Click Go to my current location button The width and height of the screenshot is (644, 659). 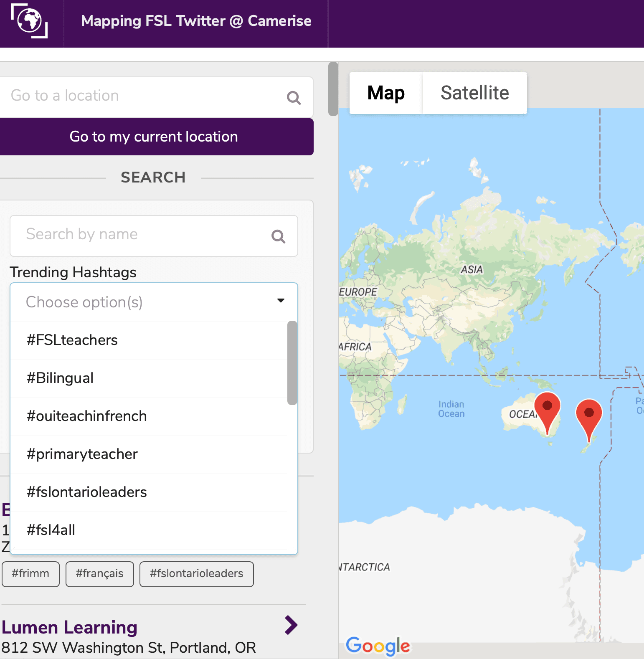(156, 137)
